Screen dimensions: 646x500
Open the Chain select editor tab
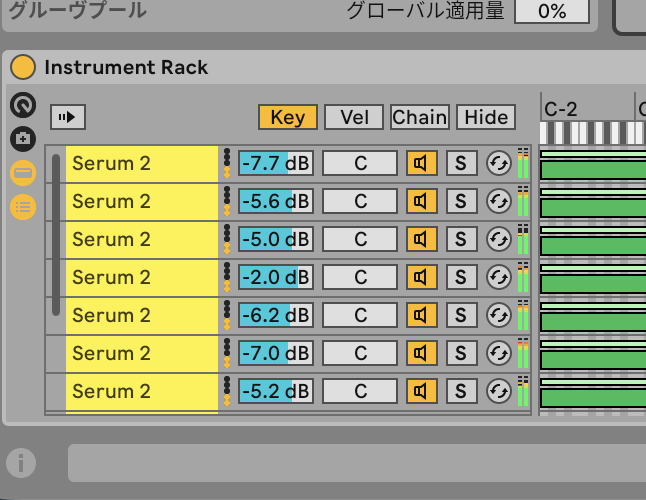[x=420, y=117]
